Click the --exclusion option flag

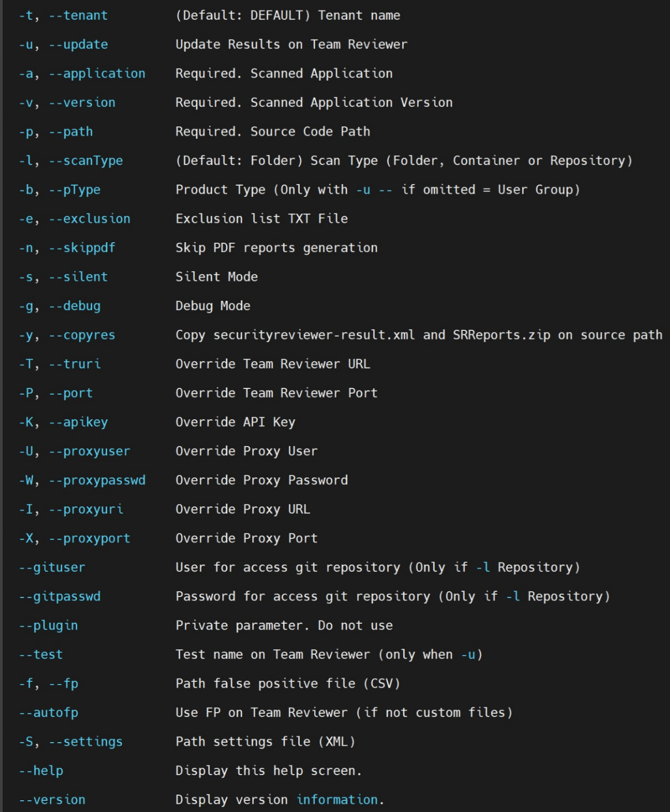point(89,219)
